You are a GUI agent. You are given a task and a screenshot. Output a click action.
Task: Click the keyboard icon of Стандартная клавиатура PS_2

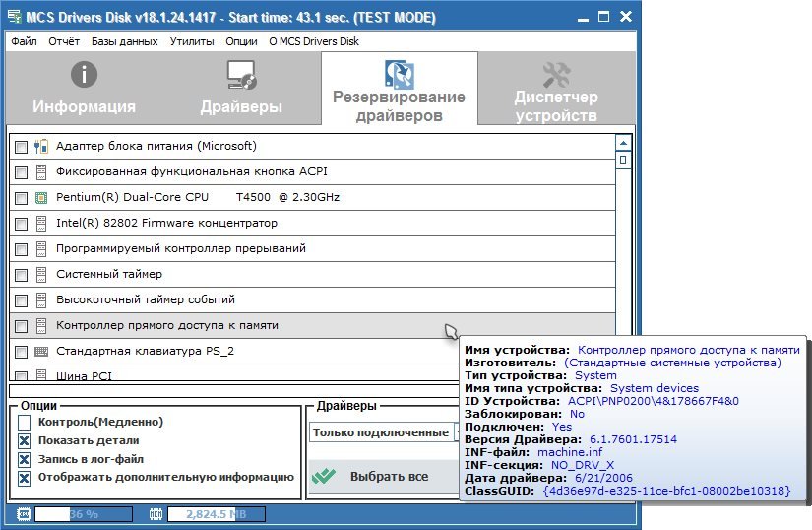point(41,352)
